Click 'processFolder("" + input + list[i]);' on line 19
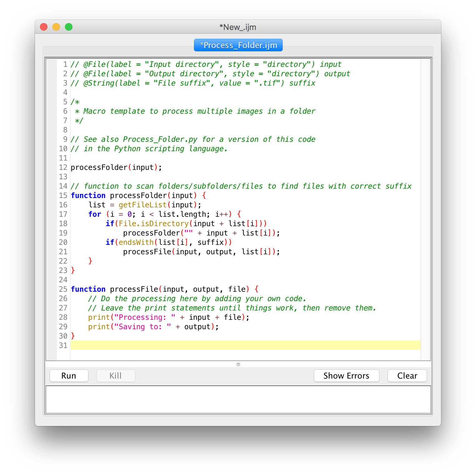This screenshot has height=476, width=476. click(201, 233)
